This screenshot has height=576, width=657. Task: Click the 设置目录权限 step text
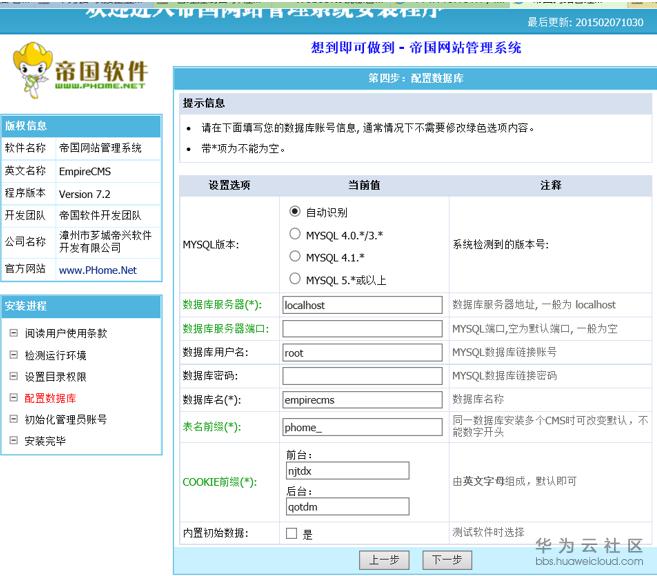(56, 376)
